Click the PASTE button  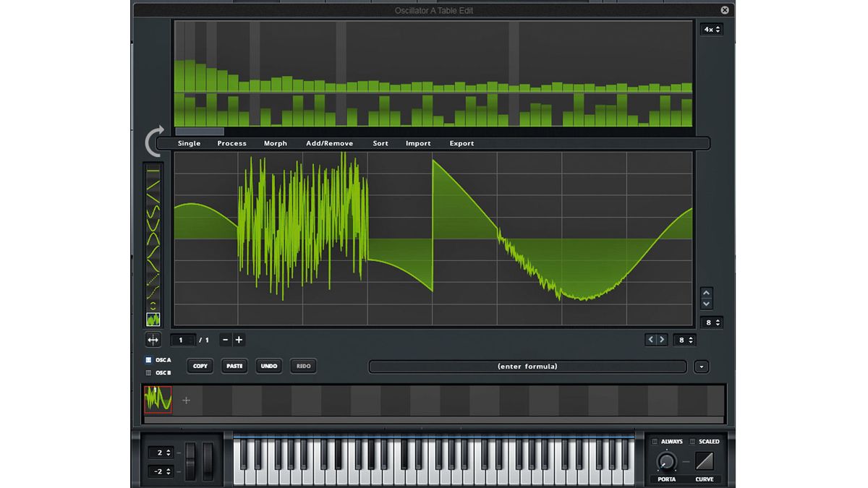tap(234, 367)
